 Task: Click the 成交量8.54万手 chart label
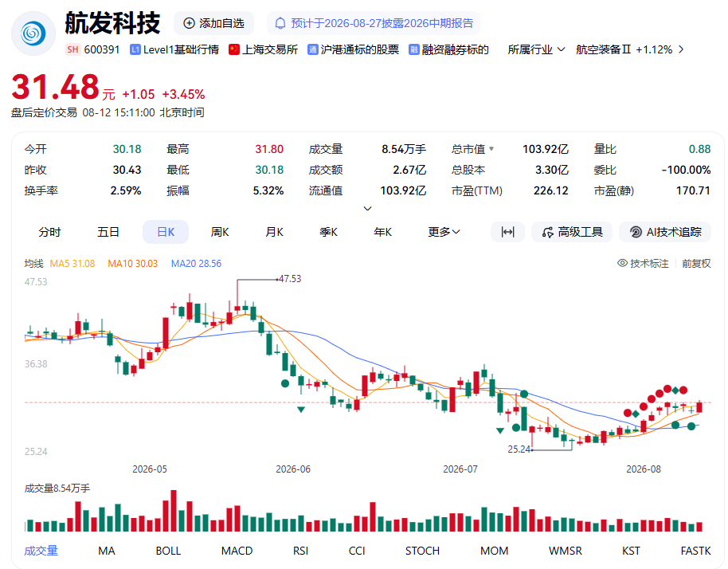[57, 489]
